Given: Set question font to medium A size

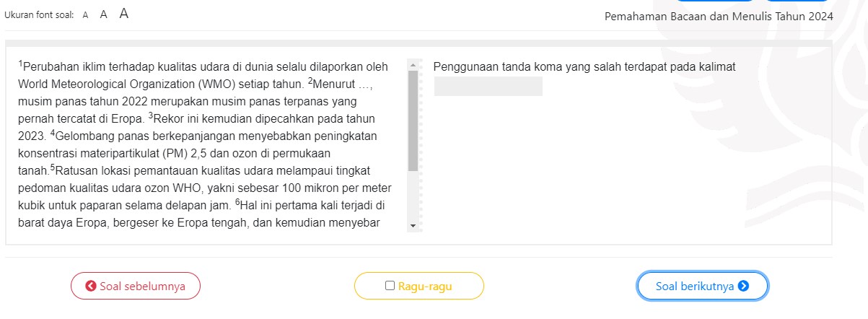Looking at the screenshot, I should tap(104, 14).
